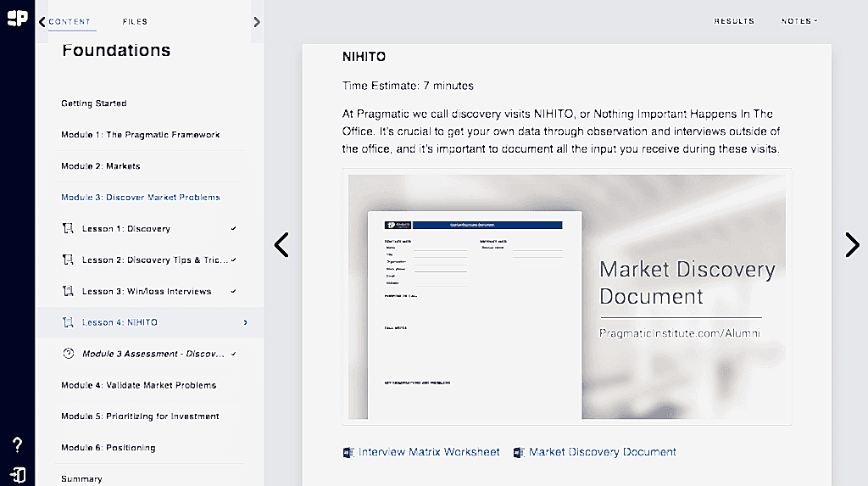Click Word icon beside Market Discovery Document
Image resolution: width=868 pixels, height=486 pixels.
pyautogui.click(x=519, y=453)
